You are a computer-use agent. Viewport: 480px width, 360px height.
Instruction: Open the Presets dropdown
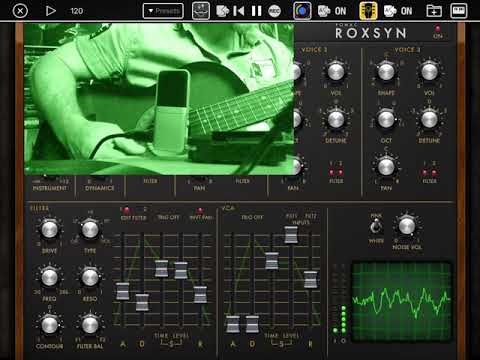tap(163, 11)
